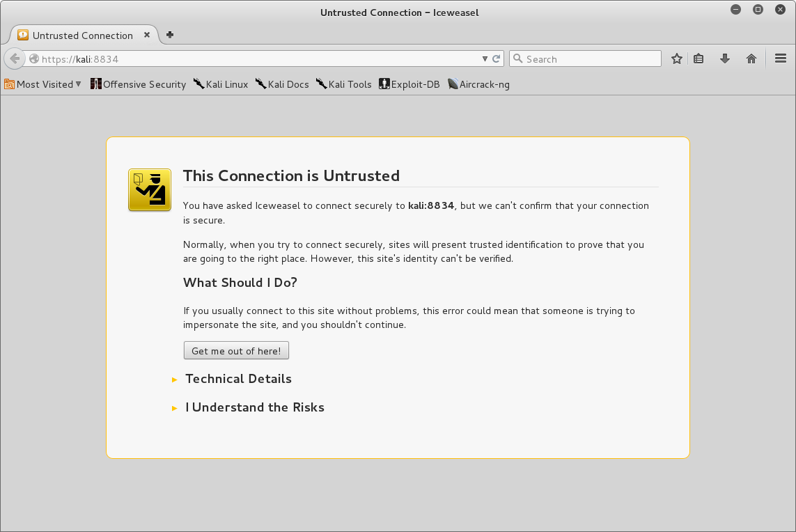Expand the I Understand the Risks section

(x=248, y=407)
